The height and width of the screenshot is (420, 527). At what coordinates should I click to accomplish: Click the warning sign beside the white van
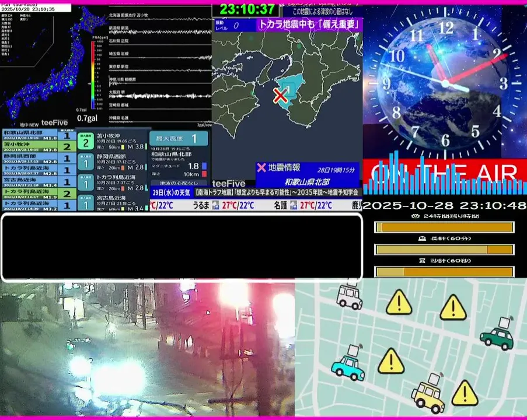[x=399, y=303]
